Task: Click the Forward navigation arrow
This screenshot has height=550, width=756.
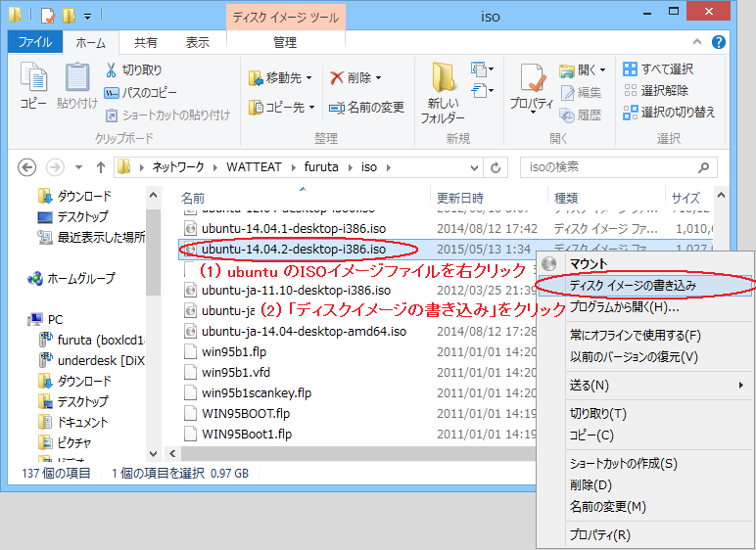Action: click(55, 167)
